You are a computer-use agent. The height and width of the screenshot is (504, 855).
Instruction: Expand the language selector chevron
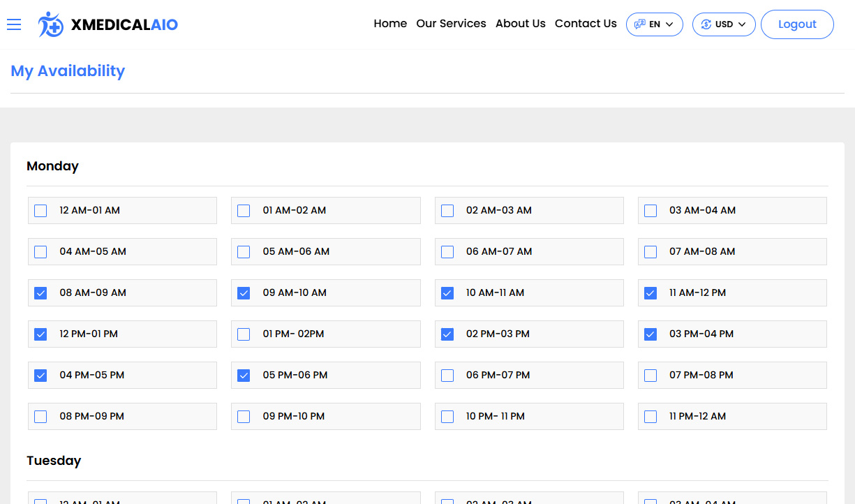[670, 24]
